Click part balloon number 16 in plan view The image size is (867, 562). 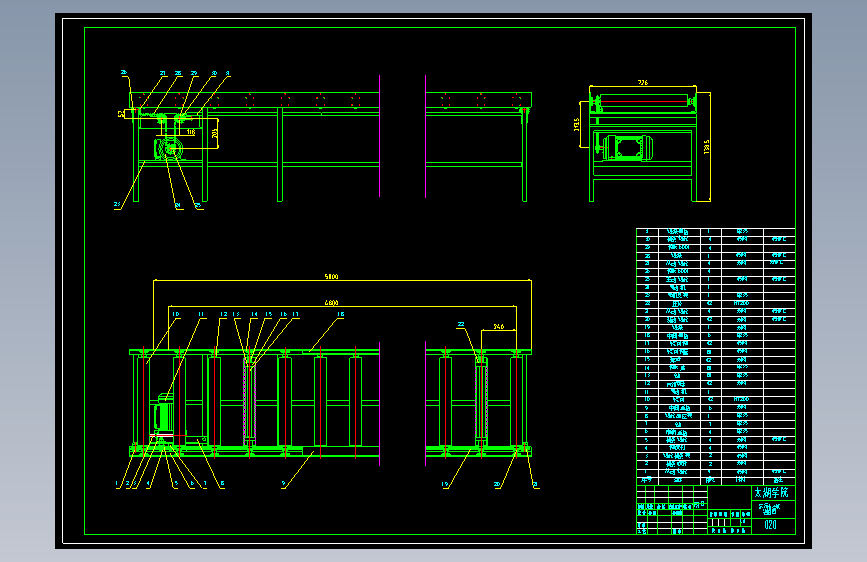tap(284, 314)
